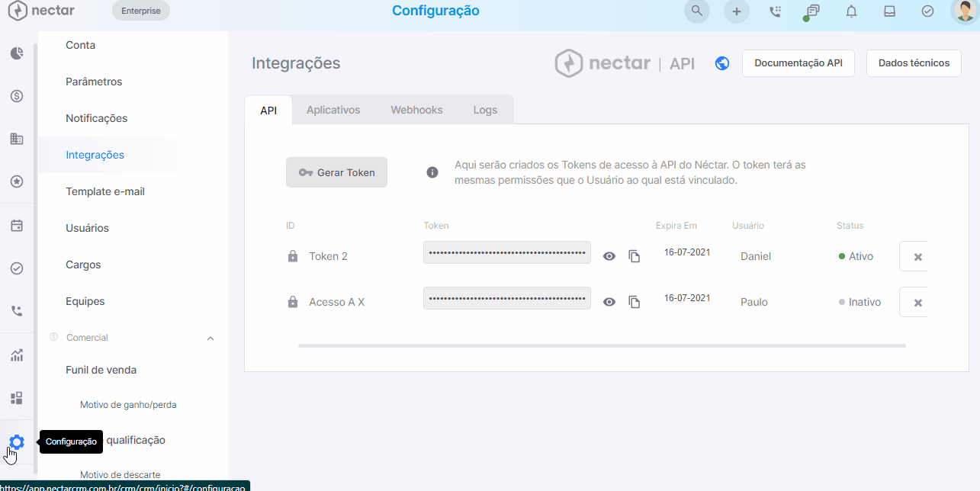Select the Aplicativos tab
Image resolution: width=980 pixels, height=491 pixels.
(333, 110)
